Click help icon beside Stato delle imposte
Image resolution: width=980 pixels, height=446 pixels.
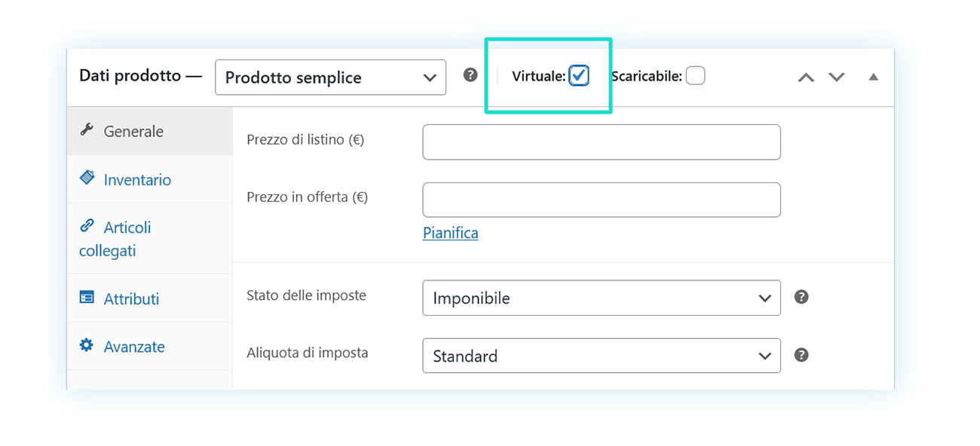coord(801,297)
